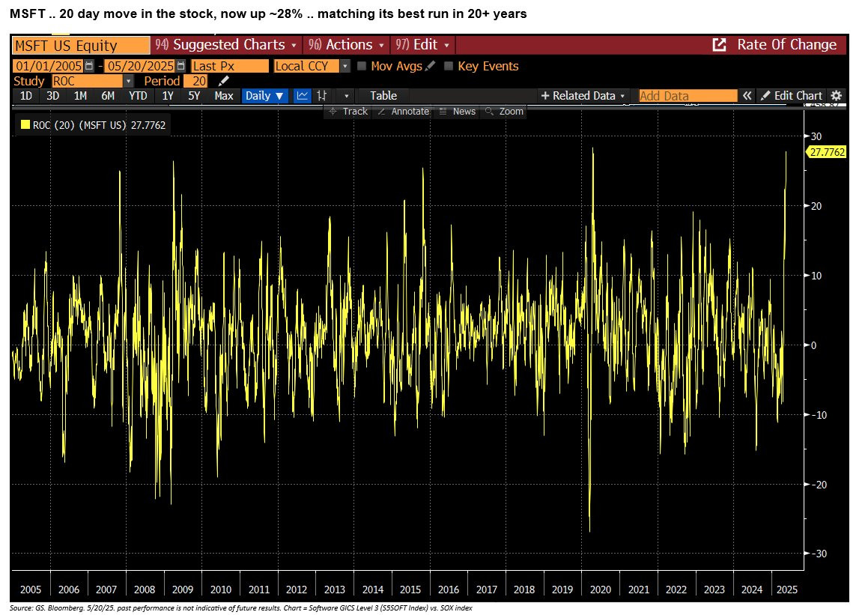Open the Related Data dropdown
The height and width of the screenshot is (615, 868).
pyautogui.click(x=583, y=96)
